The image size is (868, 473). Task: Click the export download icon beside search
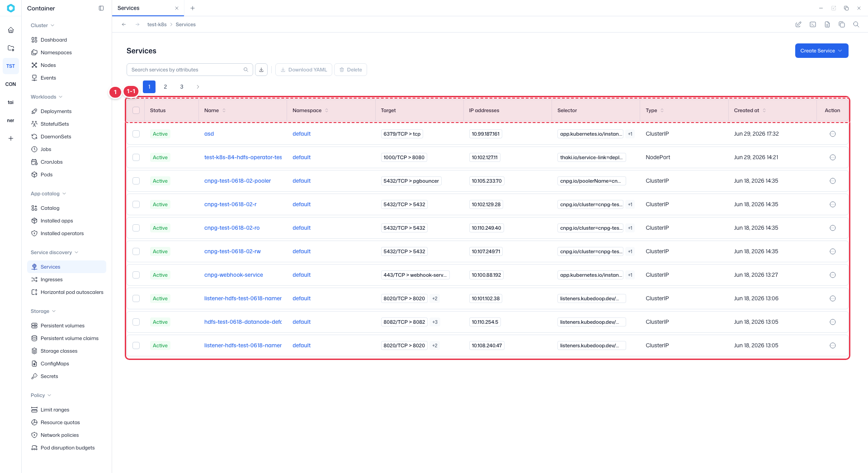[261, 70]
